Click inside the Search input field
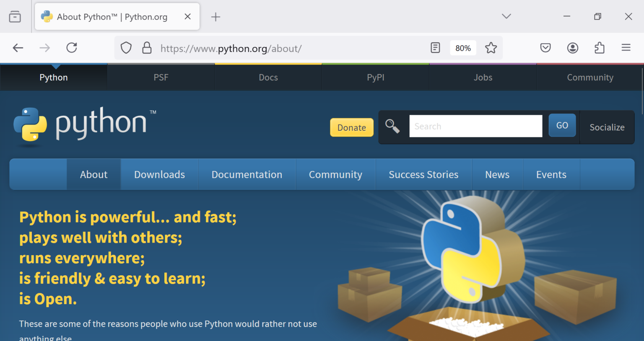Image resolution: width=644 pixels, height=341 pixels. [x=475, y=126]
